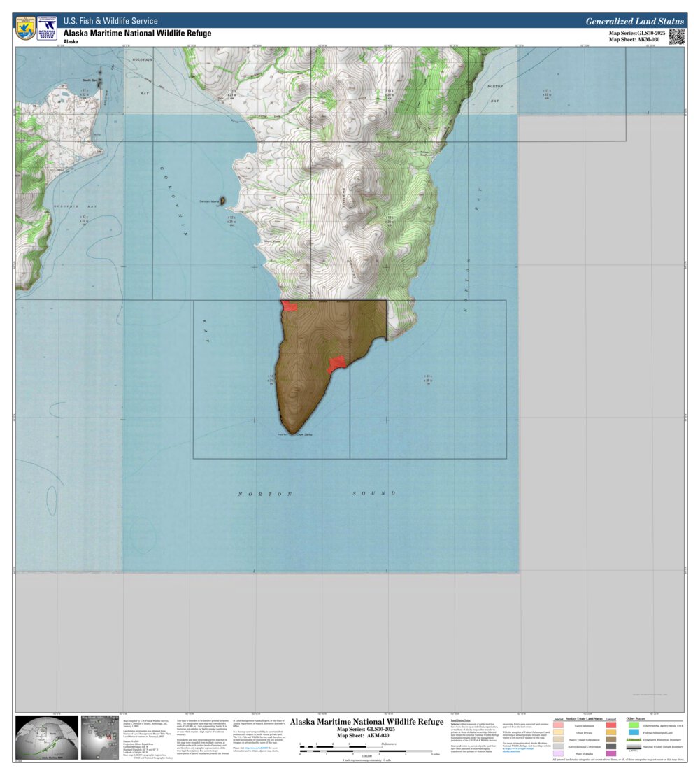This screenshot has height=775, width=700.
Task: Select the pink Native Allotment color swatch
Action: point(558,725)
